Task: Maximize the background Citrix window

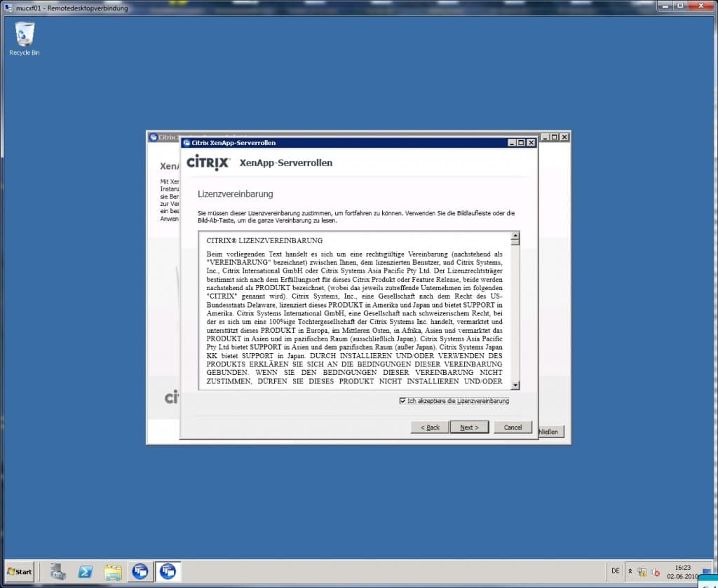Action: [x=554, y=137]
